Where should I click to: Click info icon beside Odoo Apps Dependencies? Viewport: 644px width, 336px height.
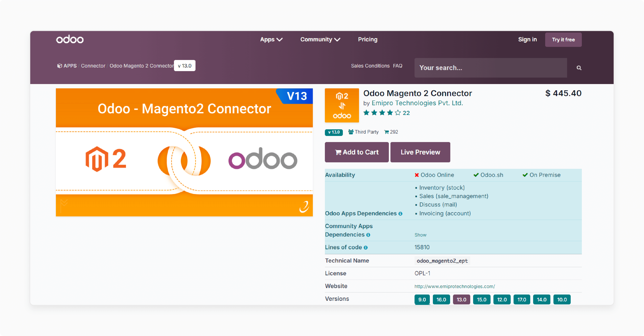tap(401, 214)
